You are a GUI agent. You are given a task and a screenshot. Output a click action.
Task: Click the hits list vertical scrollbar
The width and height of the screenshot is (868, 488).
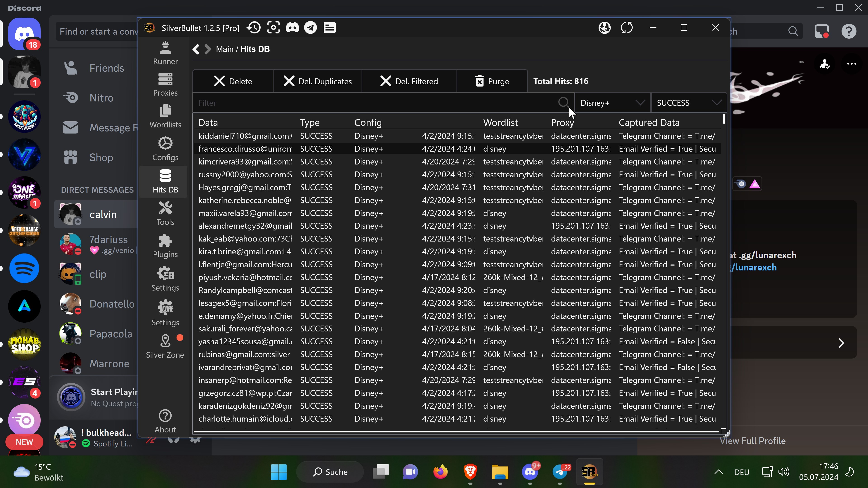724,119
